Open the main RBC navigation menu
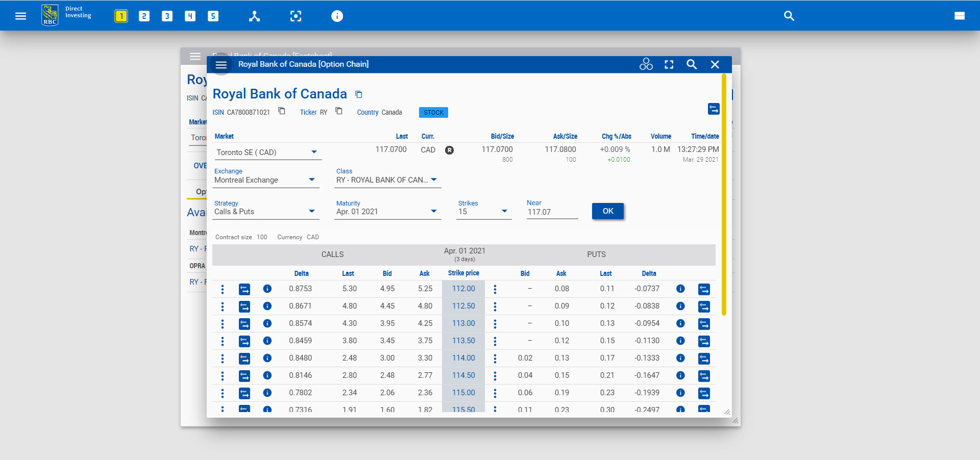The image size is (980, 460). point(20,16)
